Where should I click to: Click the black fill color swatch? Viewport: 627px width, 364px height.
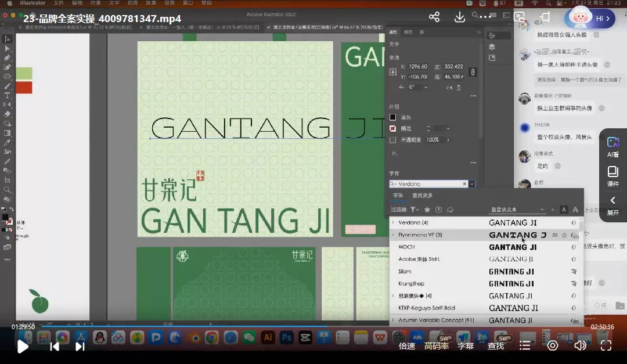click(392, 117)
